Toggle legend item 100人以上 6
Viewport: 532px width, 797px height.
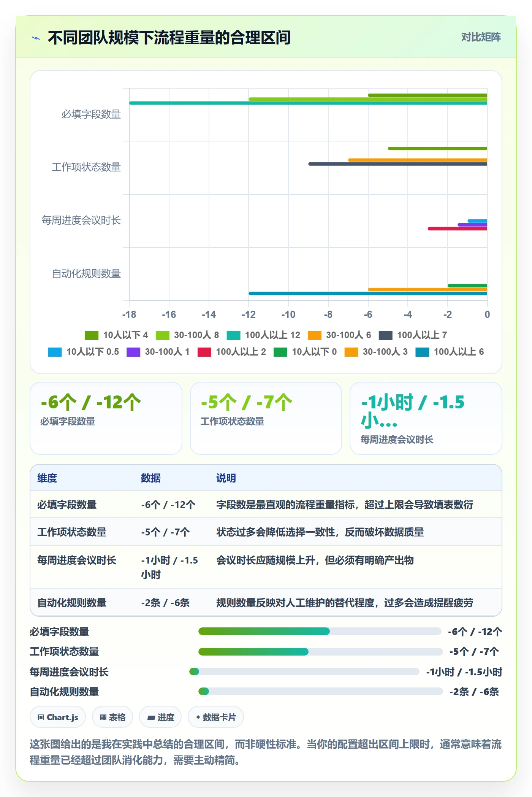(450, 352)
